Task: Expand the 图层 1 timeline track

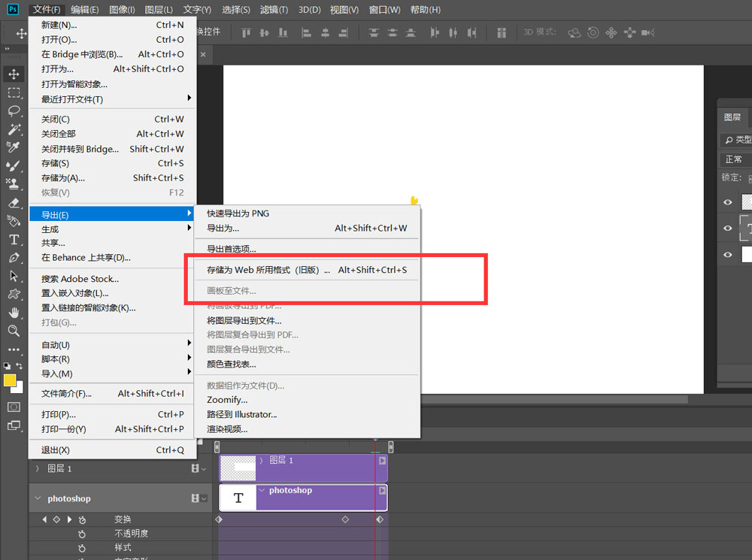Action: tap(38, 468)
